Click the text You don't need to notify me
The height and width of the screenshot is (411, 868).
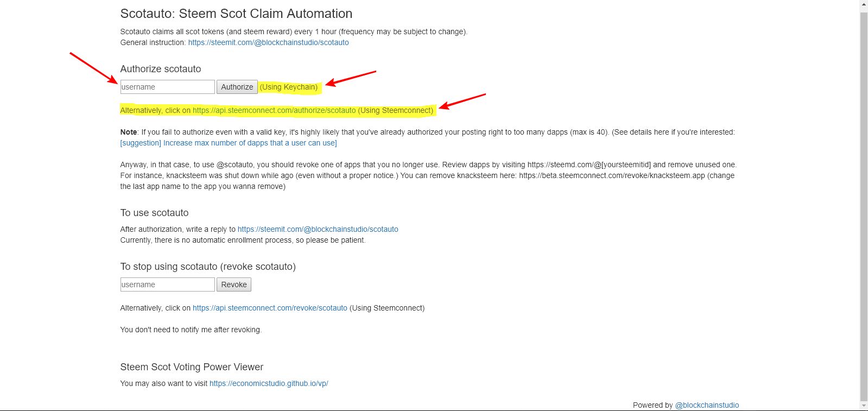(191, 330)
